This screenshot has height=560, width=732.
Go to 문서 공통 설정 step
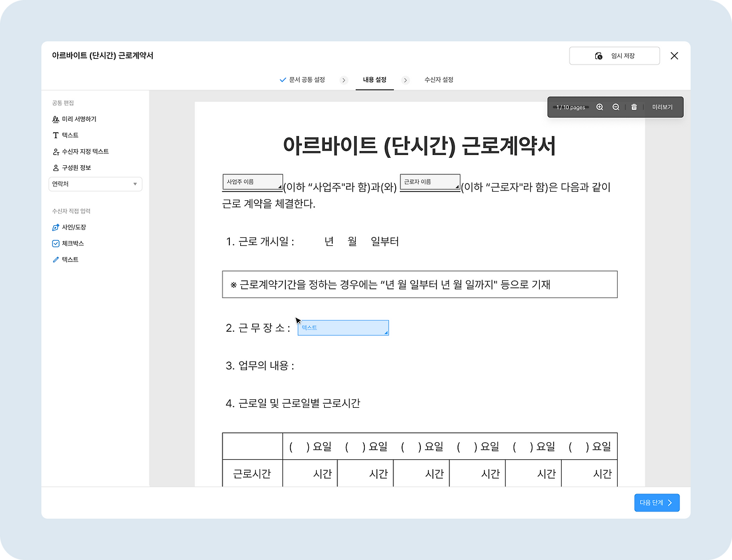pos(302,80)
